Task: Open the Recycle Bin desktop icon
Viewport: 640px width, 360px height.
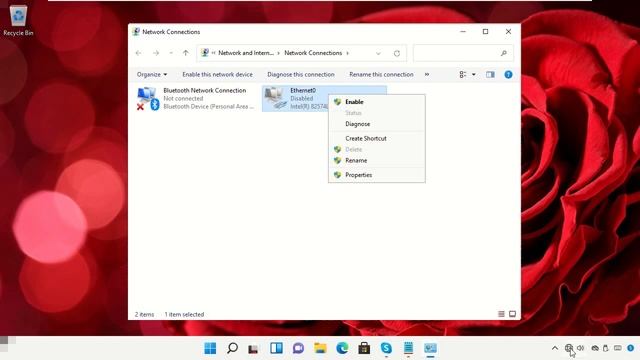Action: click(x=18, y=21)
